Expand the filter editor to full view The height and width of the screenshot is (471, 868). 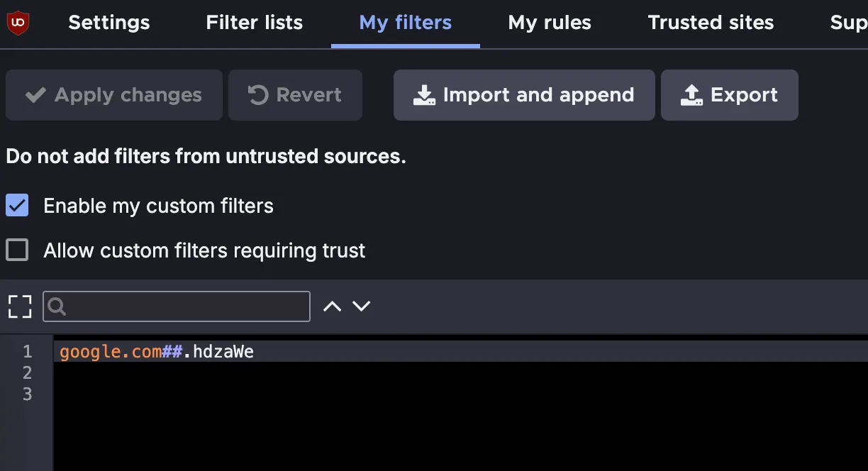click(x=19, y=306)
